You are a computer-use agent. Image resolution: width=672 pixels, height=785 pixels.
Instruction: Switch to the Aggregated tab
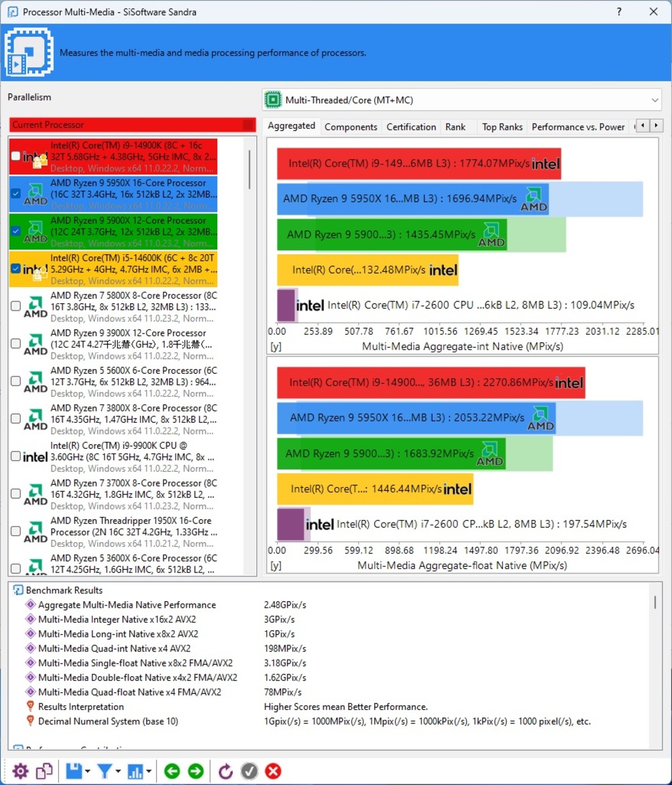291,125
